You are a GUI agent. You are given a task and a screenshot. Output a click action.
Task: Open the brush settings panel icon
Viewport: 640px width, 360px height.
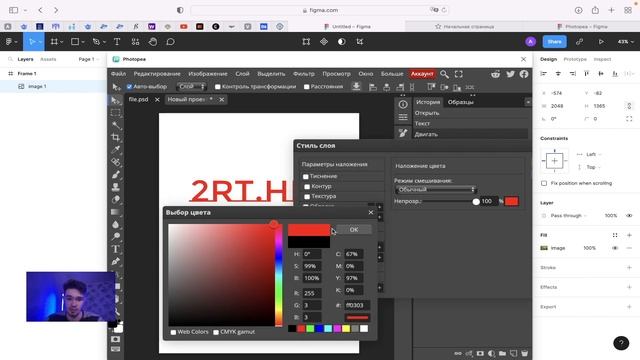(x=403, y=133)
